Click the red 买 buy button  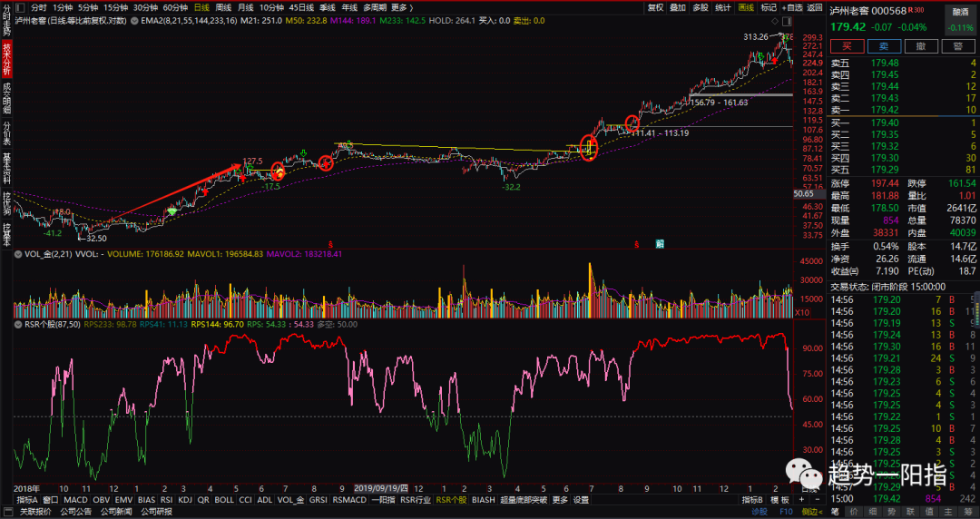pos(847,46)
